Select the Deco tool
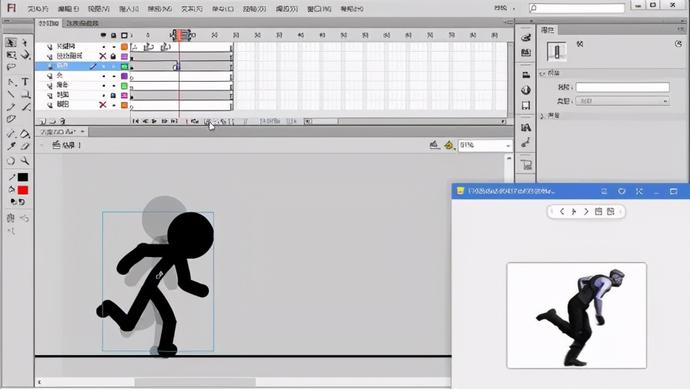 11,119
